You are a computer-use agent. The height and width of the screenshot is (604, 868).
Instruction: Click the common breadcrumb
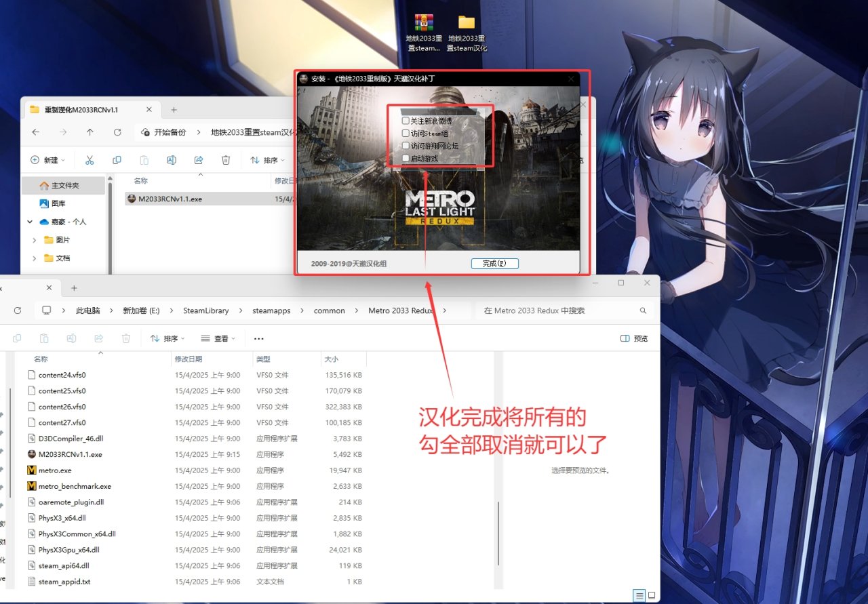tap(329, 310)
